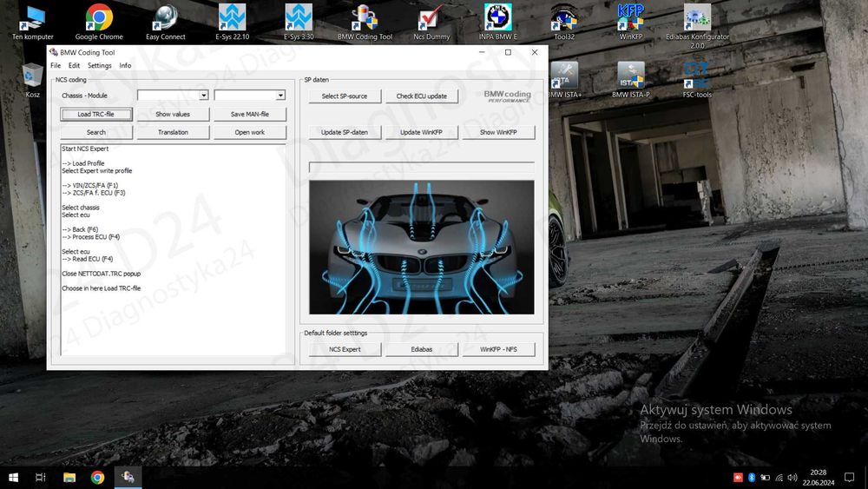The height and width of the screenshot is (489, 868).
Task: Click the red tray icon in the taskbar
Action: click(738, 478)
